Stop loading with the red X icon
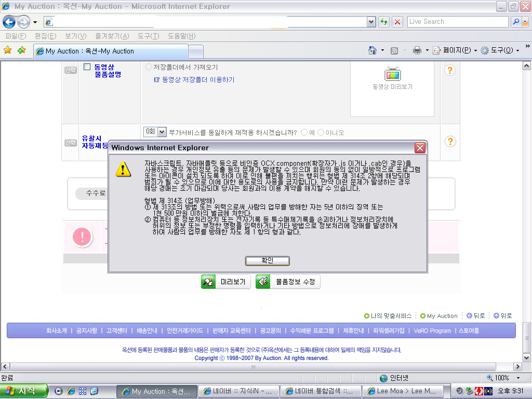Viewport: 532px width, 399px height. pos(397,22)
